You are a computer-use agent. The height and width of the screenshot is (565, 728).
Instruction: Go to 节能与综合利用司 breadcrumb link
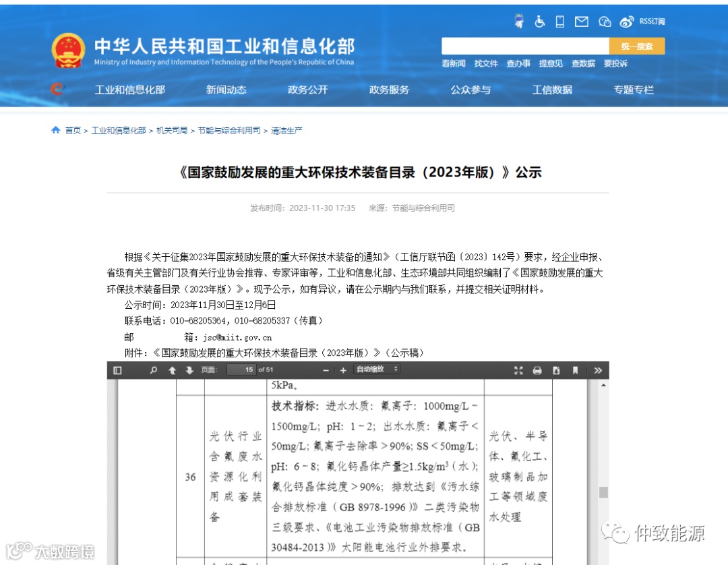(229, 130)
